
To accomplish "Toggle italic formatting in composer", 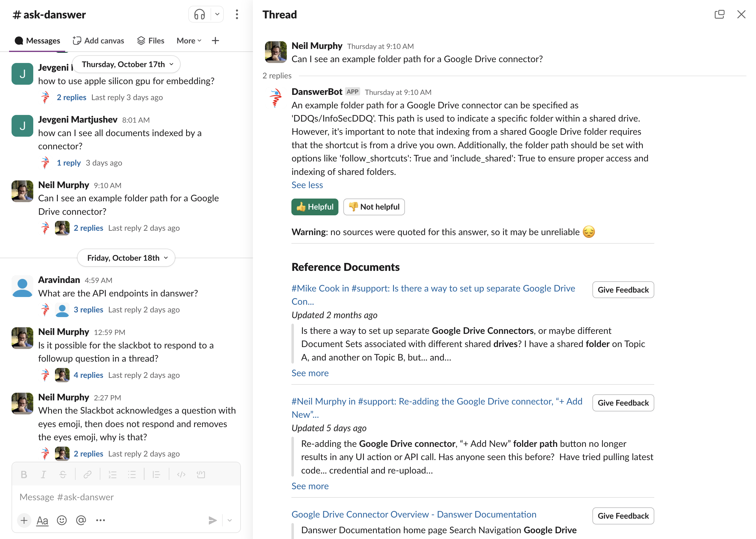I will 43,475.
